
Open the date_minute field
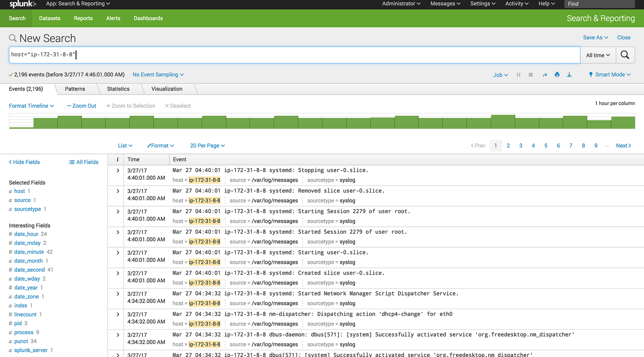[x=29, y=252]
